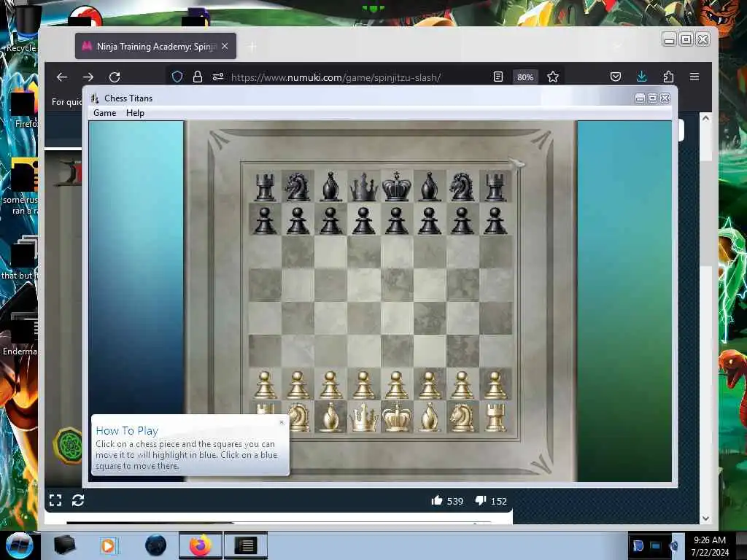Open the Game menu in Chess Titans

[x=104, y=113]
